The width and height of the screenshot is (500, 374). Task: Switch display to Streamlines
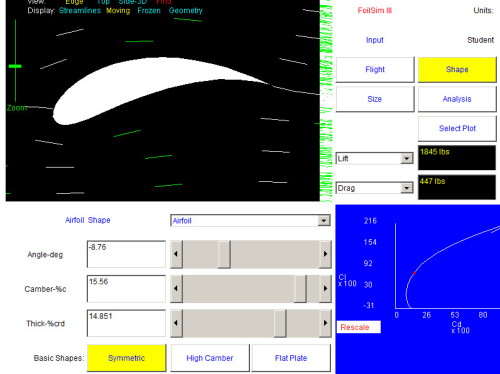[80, 11]
